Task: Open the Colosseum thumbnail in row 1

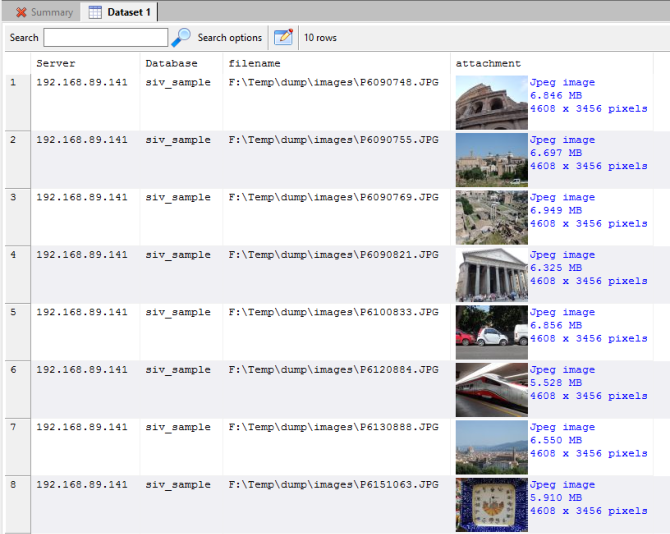Action: (491, 102)
